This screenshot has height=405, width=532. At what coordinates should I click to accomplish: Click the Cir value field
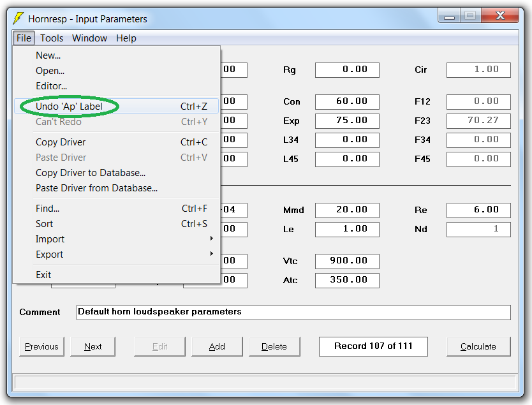478,70
